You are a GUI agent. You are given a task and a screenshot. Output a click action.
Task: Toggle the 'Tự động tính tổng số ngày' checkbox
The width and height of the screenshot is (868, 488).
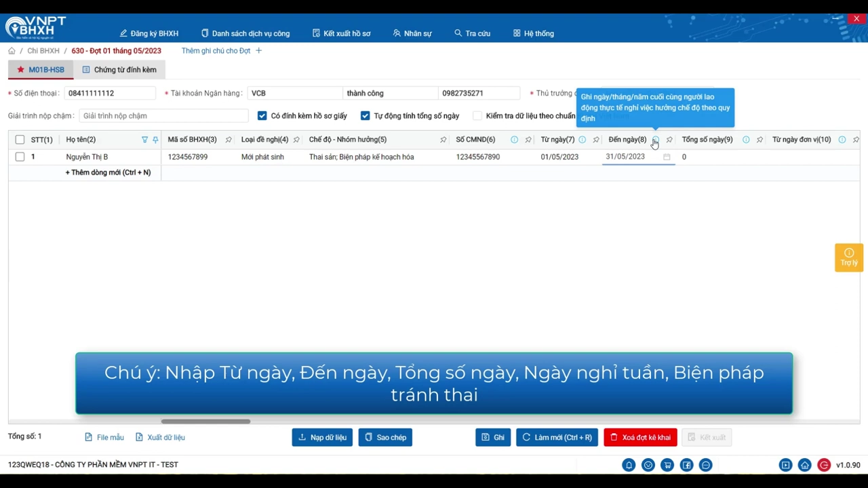366,116
